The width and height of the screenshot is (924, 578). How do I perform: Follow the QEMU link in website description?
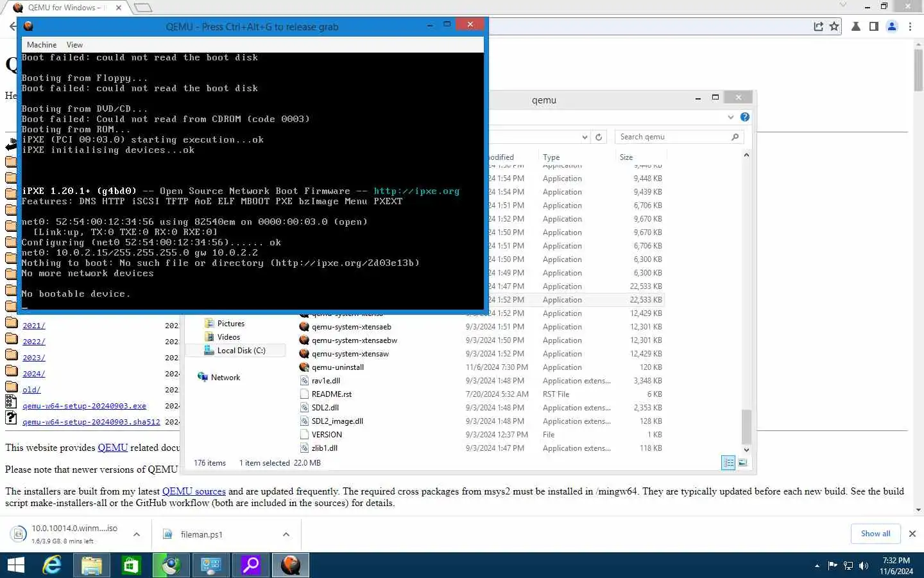pyautogui.click(x=112, y=448)
